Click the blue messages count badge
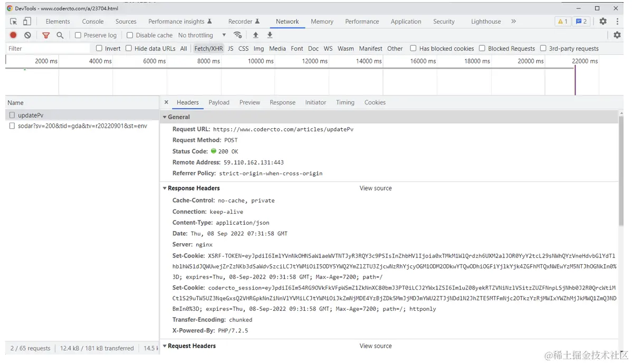The width and height of the screenshot is (632, 364). (581, 21)
